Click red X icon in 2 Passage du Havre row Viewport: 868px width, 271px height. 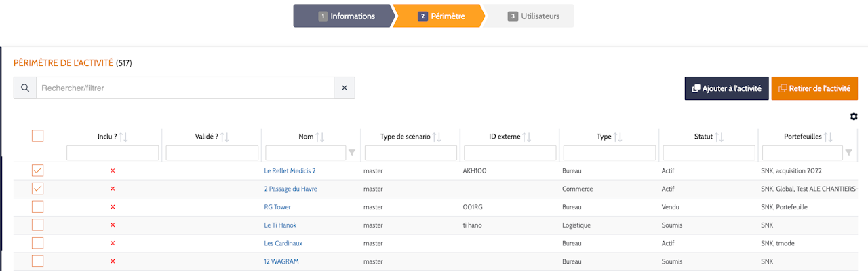(x=113, y=189)
